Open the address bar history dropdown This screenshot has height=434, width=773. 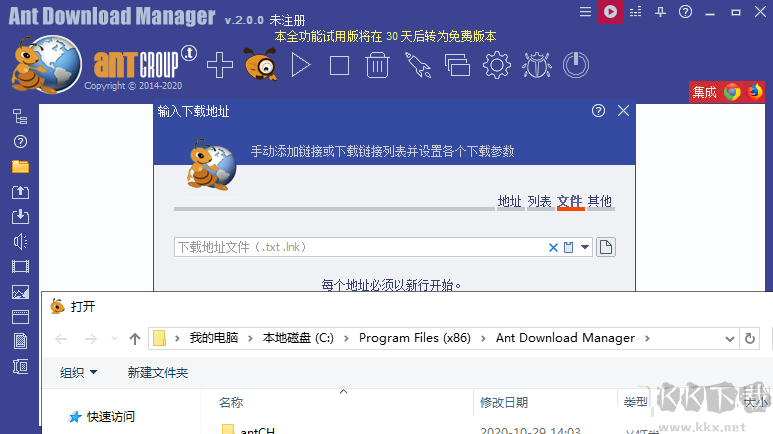(x=730, y=339)
